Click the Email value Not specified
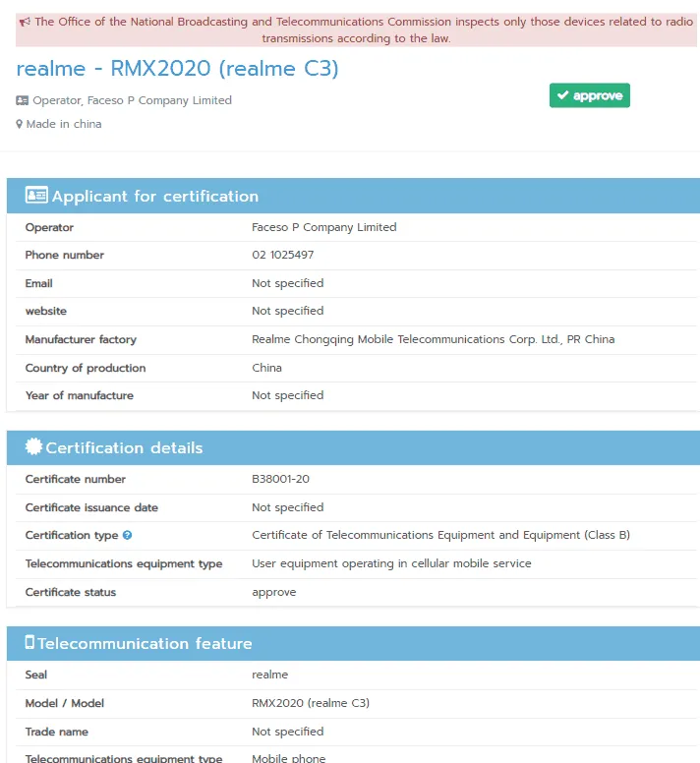Viewport: 700px width, 763px height. 287,283
